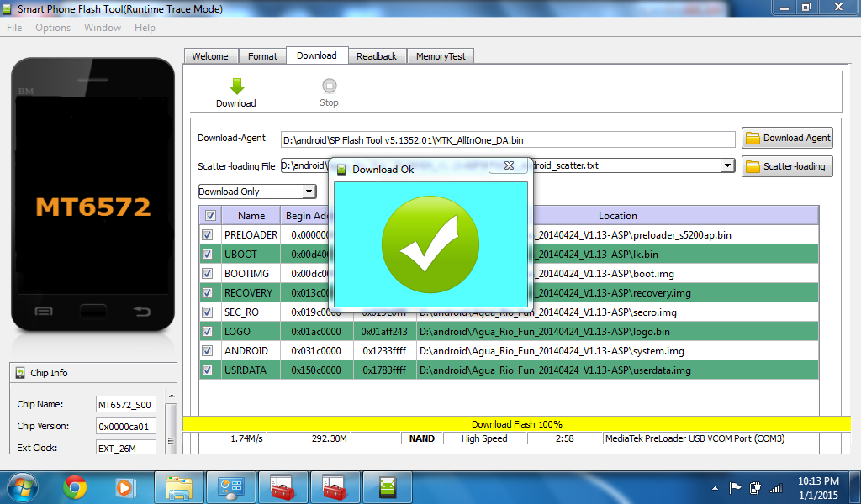Click the phone image Menu button
This screenshot has width=861, height=504.
coord(44,312)
